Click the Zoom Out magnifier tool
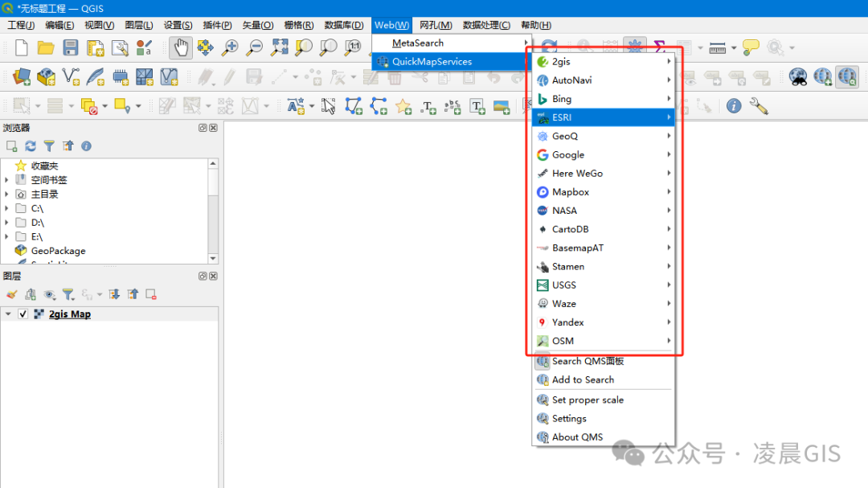The height and width of the screenshot is (488, 868). click(254, 47)
